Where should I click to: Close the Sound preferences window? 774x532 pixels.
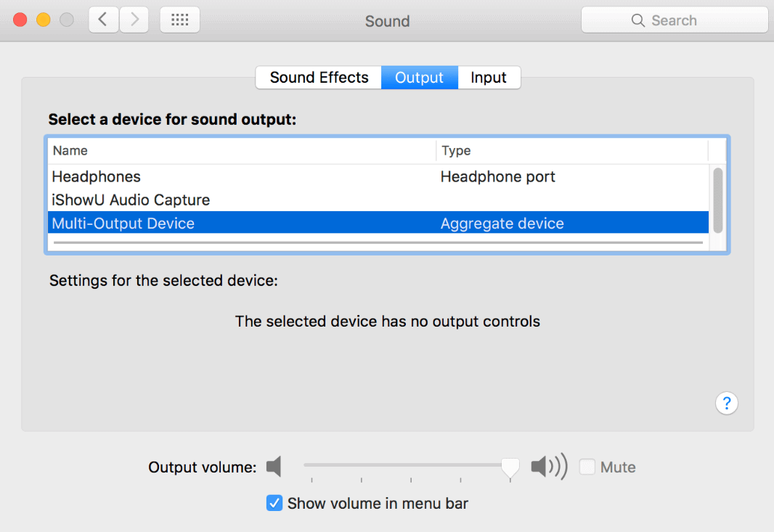(x=20, y=20)
